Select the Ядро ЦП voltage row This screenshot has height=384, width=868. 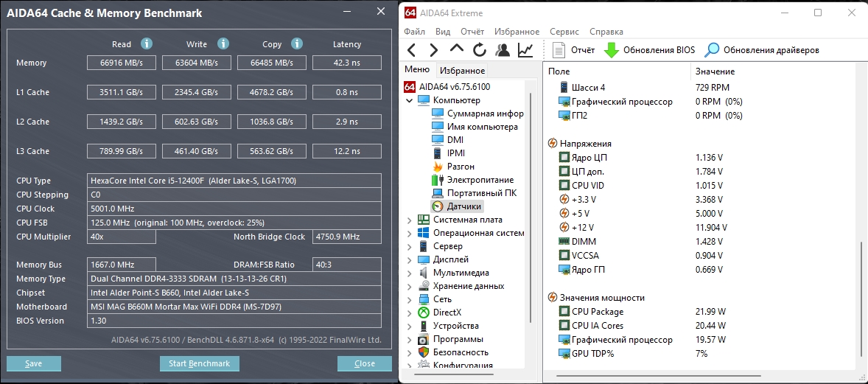pos(641,158)
